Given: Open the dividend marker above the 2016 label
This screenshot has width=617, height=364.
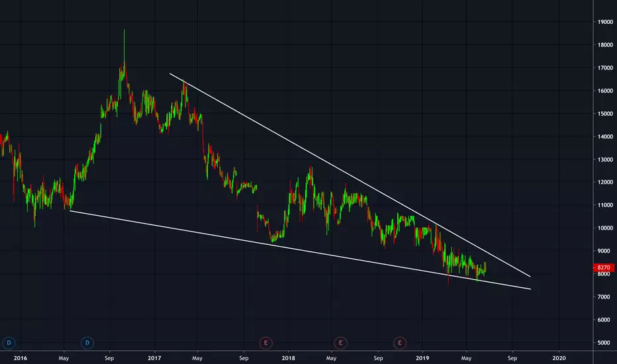Looking at the screenshot, I should coord(9,343).
